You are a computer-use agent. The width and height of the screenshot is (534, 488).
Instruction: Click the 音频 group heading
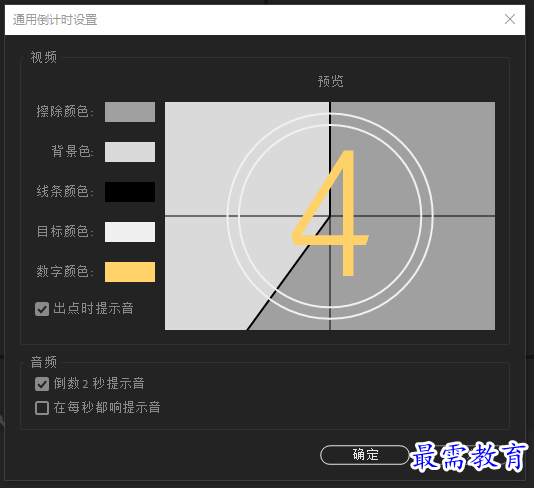click(44, 362)
